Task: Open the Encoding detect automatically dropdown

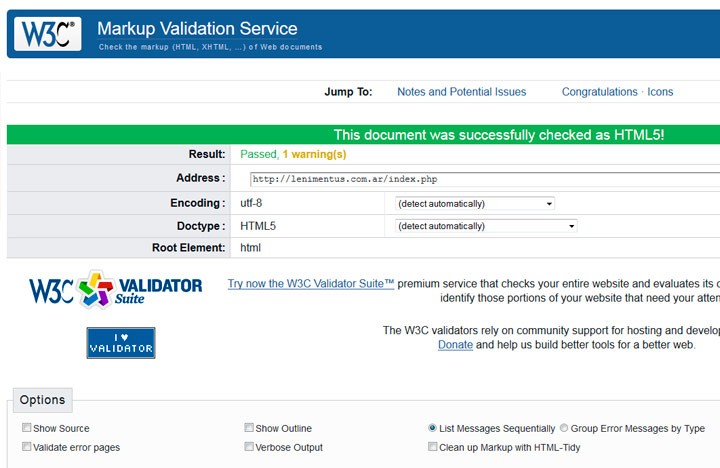Action: click(x=475, y=203)
